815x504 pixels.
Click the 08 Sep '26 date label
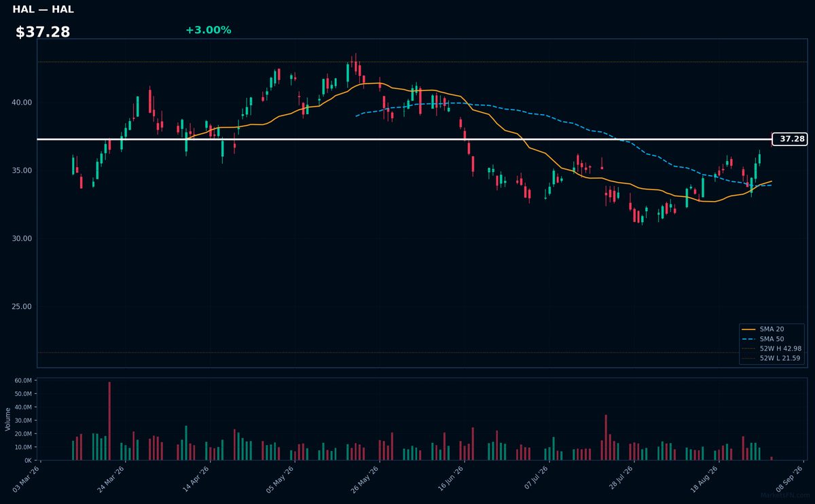coord(788,479)
